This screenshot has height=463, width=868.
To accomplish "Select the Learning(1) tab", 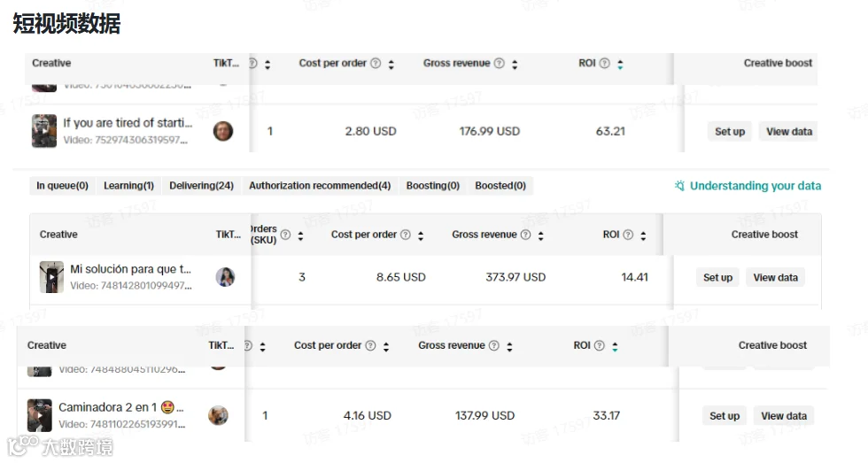I will click(128, 186).
